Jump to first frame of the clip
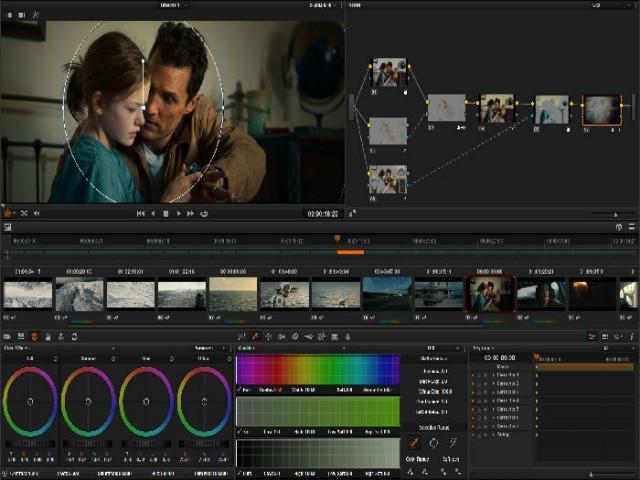Screen dimensions: 640x480 140,213
